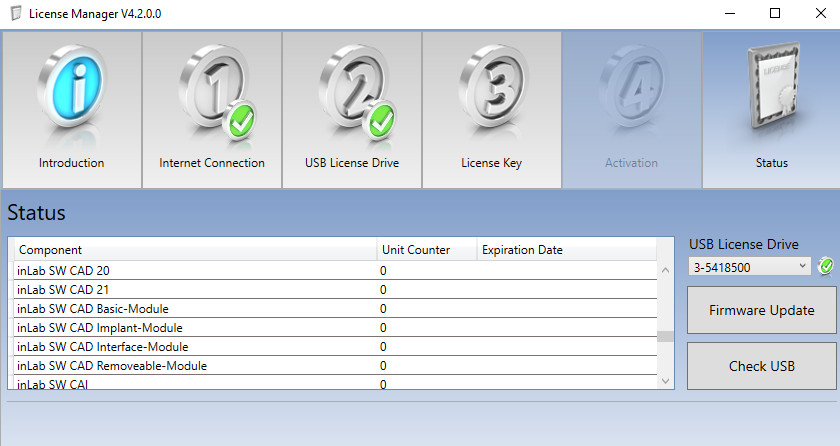Select row inLab SW CAD 20
840x446 pixels.
[x=335, y=270]
